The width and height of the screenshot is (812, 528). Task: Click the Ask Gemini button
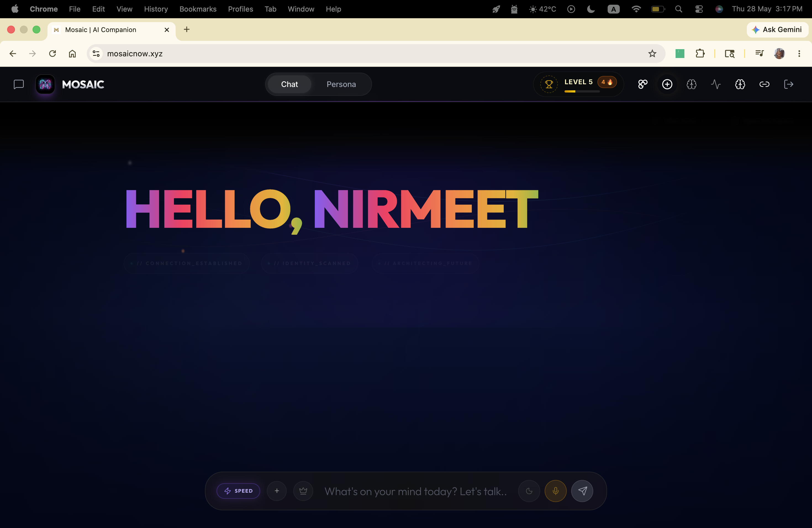point(777,30)
